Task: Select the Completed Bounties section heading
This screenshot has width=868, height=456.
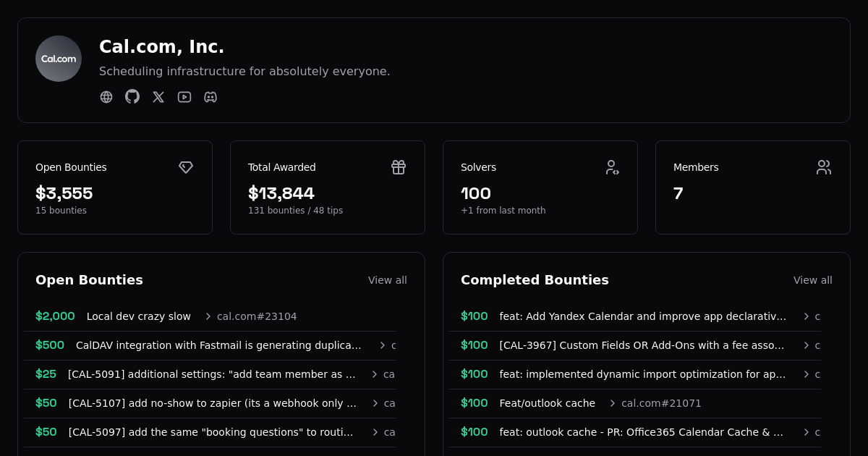Action: [535, 279]
